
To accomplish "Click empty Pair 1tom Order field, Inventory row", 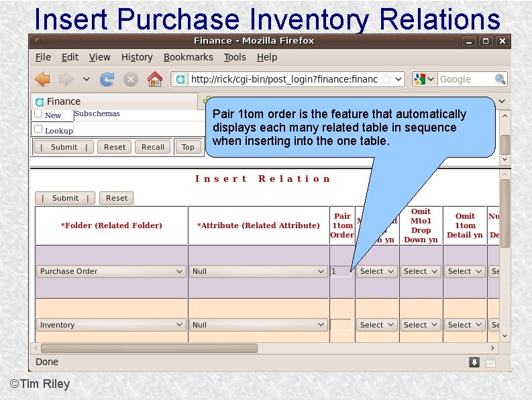I will pos(341,325).
